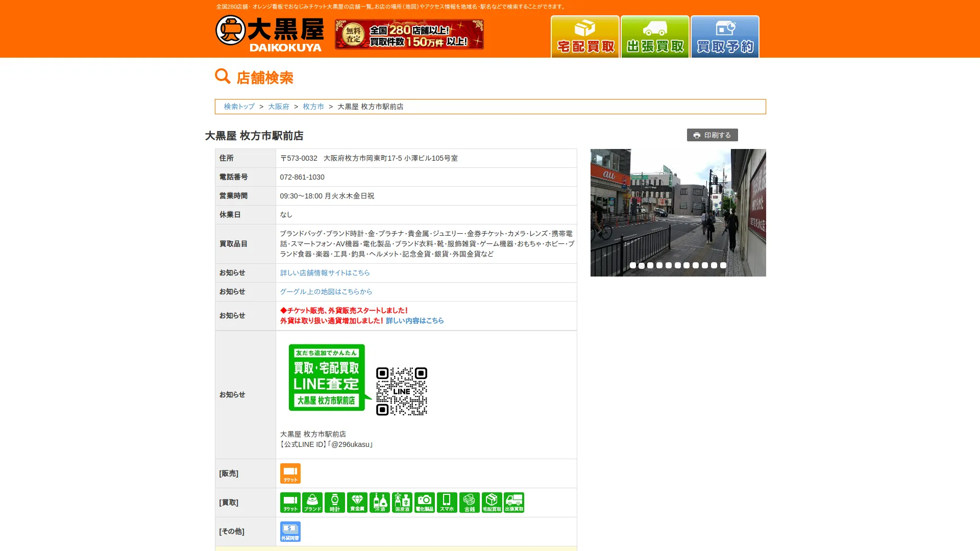Click the 休業日 row label

coord(230,215)
